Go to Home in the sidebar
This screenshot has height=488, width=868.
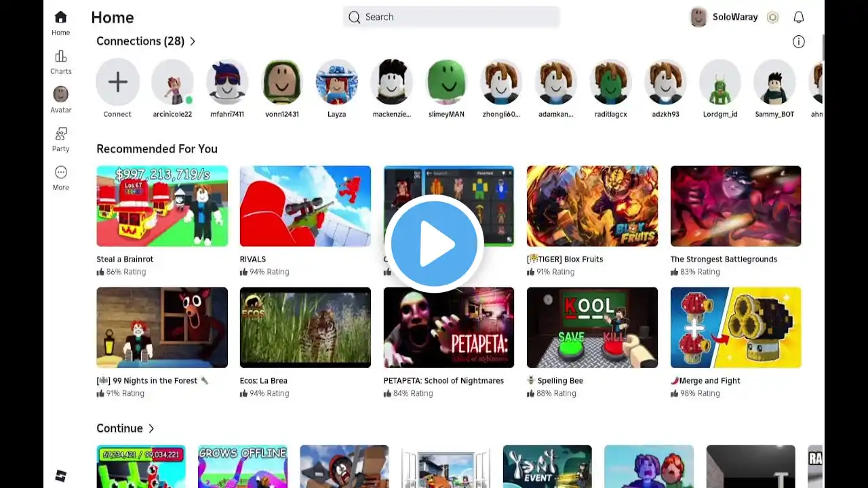(60, 23)
